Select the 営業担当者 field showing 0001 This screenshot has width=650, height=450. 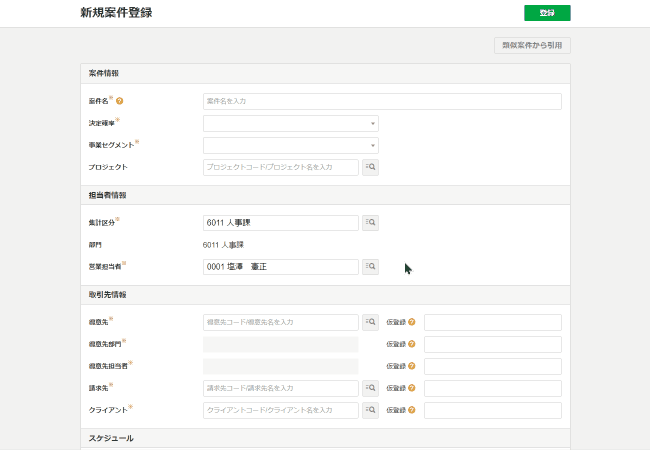(280, 267)
